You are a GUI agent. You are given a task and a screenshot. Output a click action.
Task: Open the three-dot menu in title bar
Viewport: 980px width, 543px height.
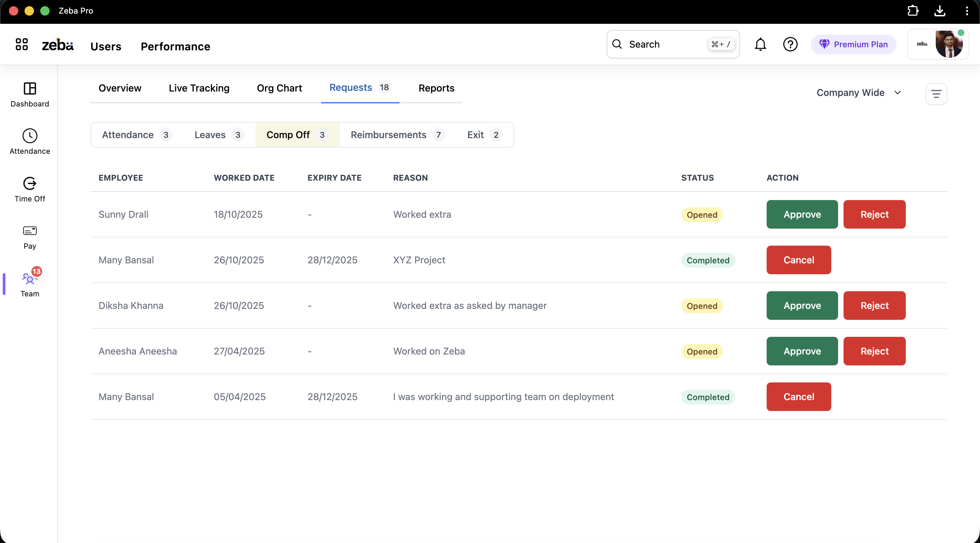(967, 11)
